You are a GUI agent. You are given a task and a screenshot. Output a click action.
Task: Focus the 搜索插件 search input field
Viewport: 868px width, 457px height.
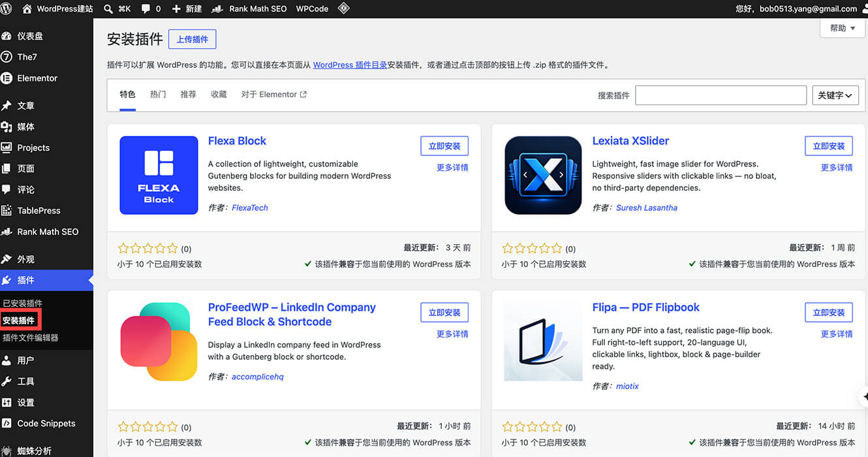tap(721, 95)
